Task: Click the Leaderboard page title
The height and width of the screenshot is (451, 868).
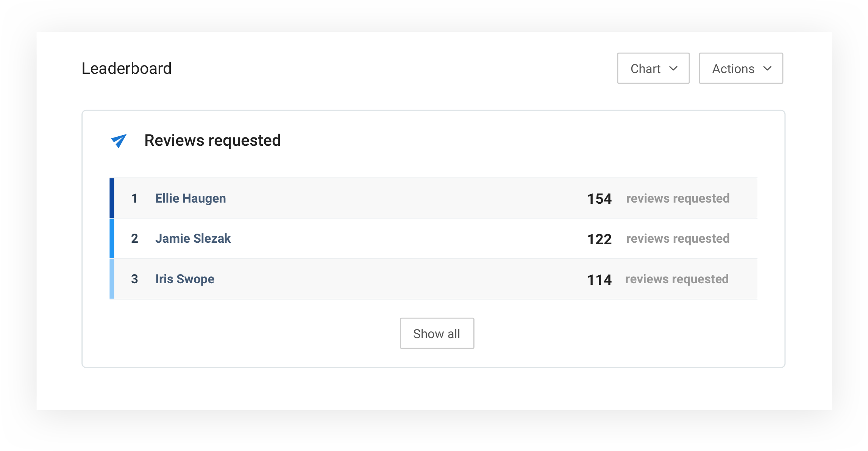Action: point(126,69)
